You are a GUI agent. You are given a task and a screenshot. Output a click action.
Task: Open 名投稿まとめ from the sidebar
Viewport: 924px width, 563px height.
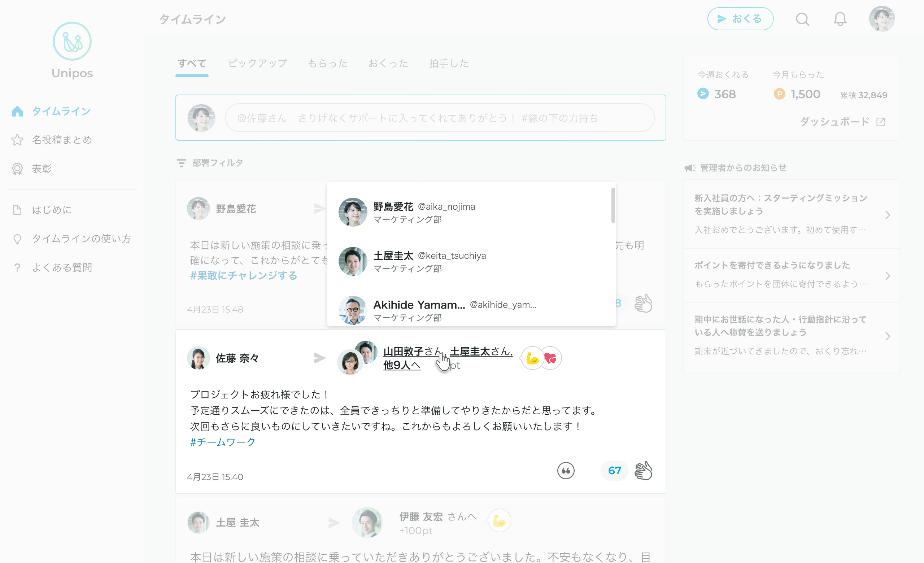pos(61,139)
